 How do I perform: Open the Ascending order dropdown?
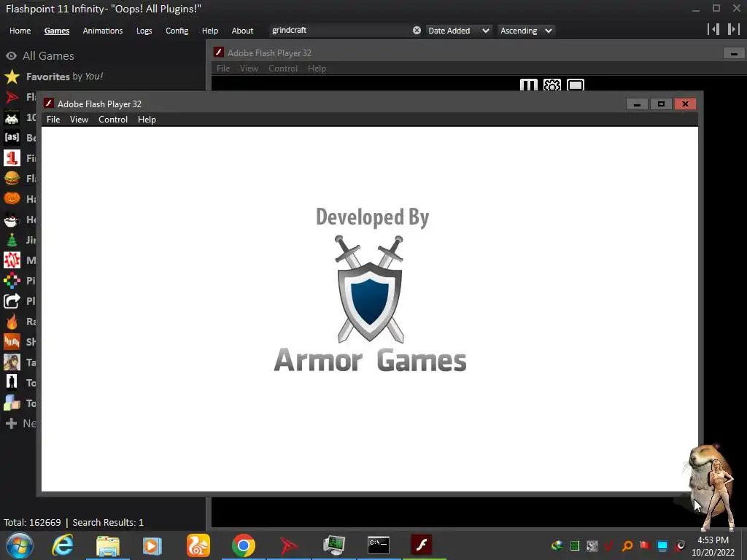click(x=526, y=31)
